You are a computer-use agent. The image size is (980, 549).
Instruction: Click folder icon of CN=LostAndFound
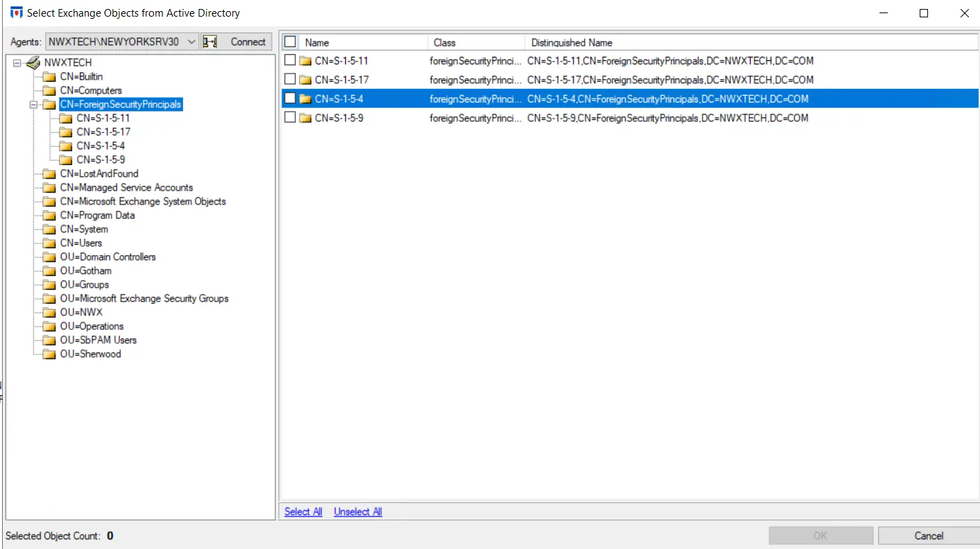point(49,174)
